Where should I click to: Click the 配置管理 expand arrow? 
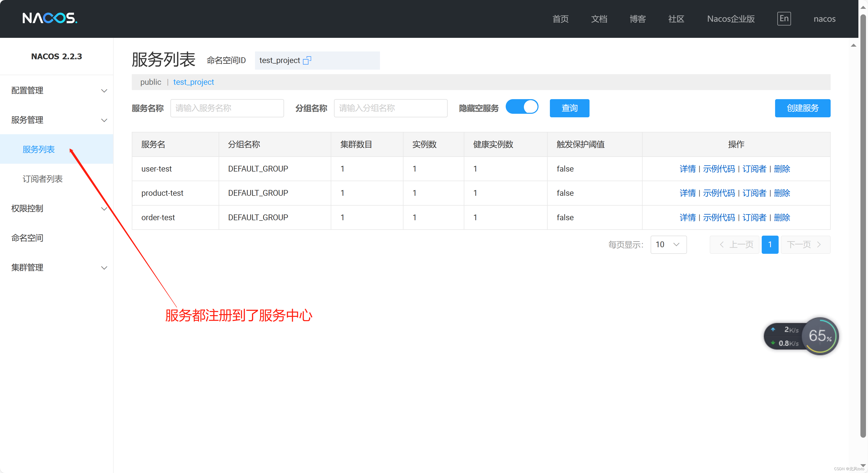(x=103, y=90)
